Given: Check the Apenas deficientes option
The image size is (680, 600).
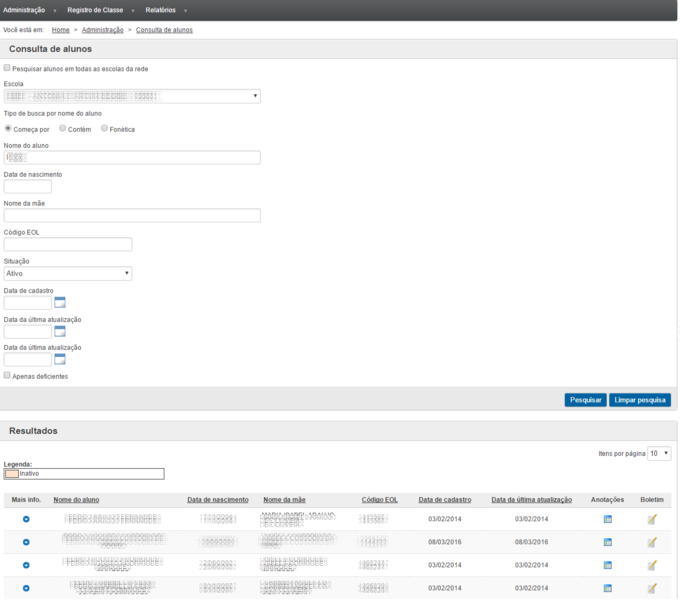Looking at the screenshot, I should [7, 375].
